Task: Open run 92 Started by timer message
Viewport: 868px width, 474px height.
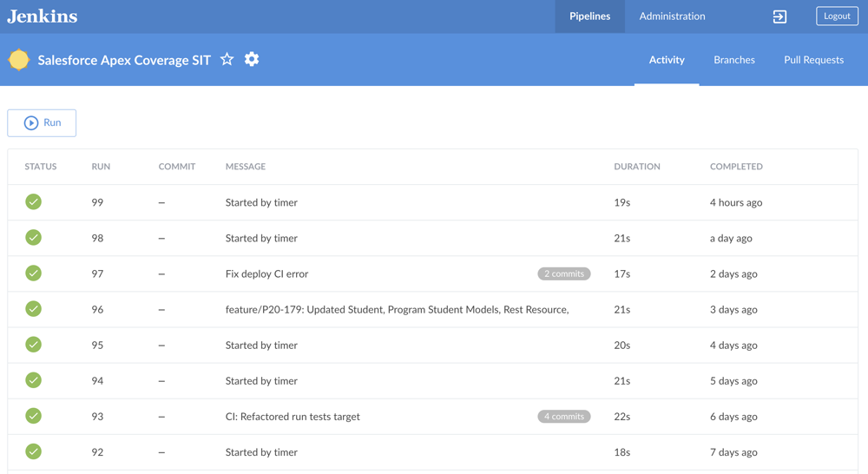Action: tap(261, 452)
